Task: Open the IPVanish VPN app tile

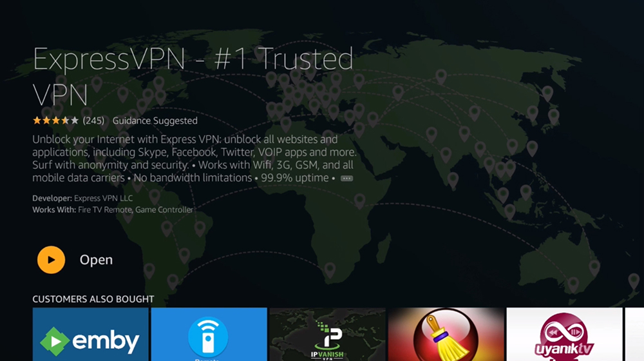Action: click(x=327, y=335)
